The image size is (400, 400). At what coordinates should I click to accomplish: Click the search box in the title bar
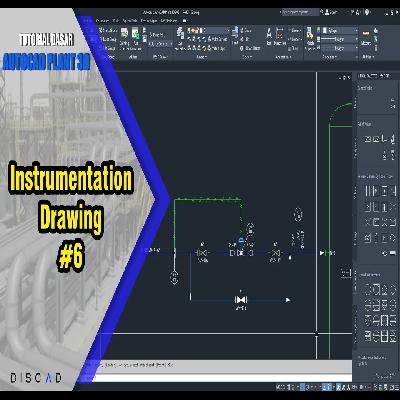(x=300, y=12)
